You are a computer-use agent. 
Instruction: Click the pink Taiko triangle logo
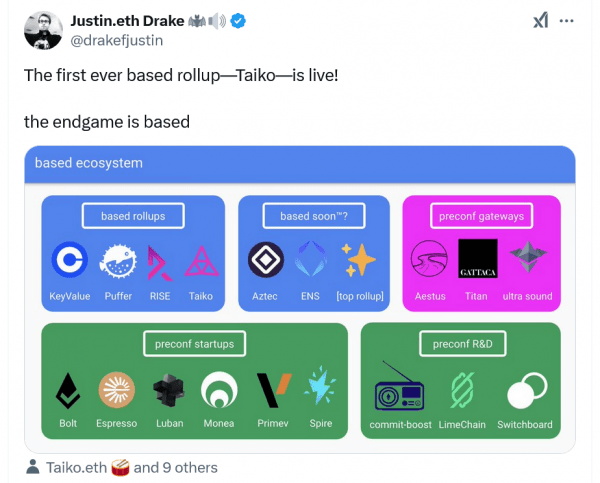(202, 262)
